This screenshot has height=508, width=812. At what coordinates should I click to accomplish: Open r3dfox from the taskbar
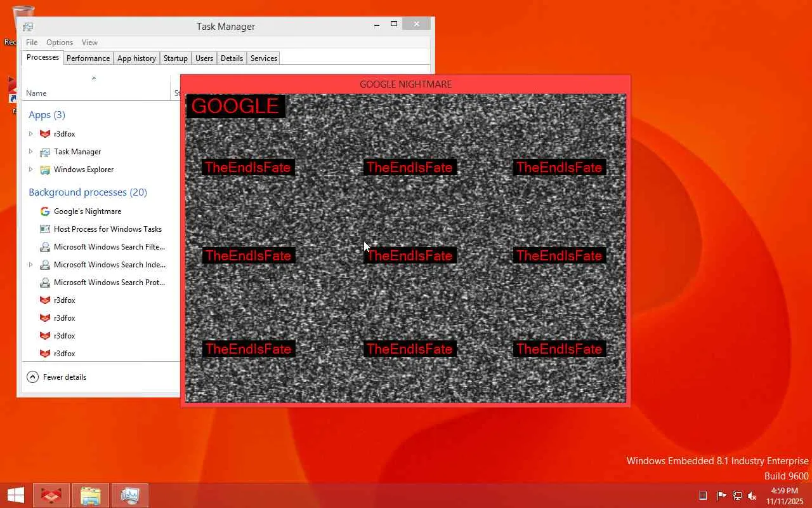coord(51,495)
